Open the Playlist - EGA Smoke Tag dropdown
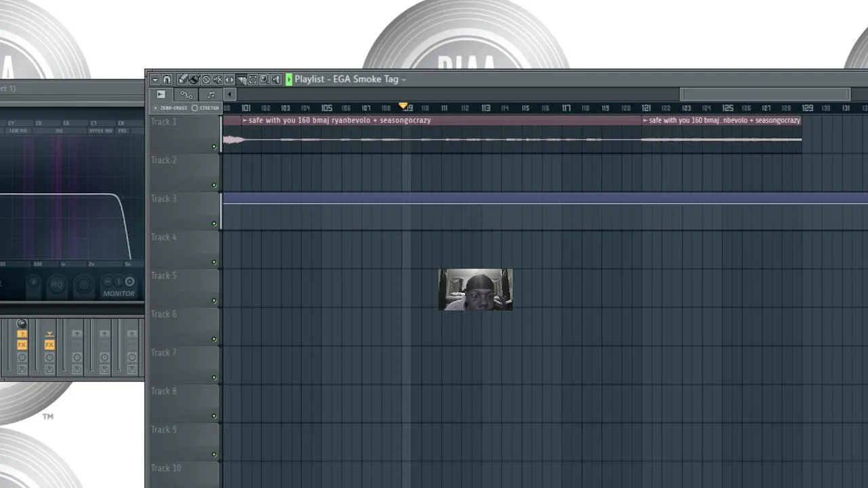Image resolution: width=868 pixels, height=488 pixels. coord(403,80)
